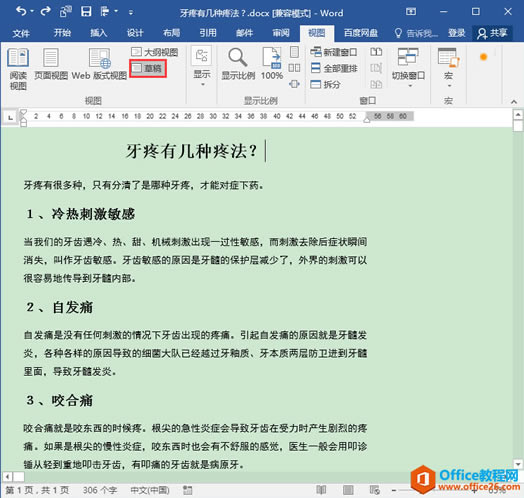Open Web layout view (Web 版式视图)
Screen dimensions: 524x498
point(99,64)
